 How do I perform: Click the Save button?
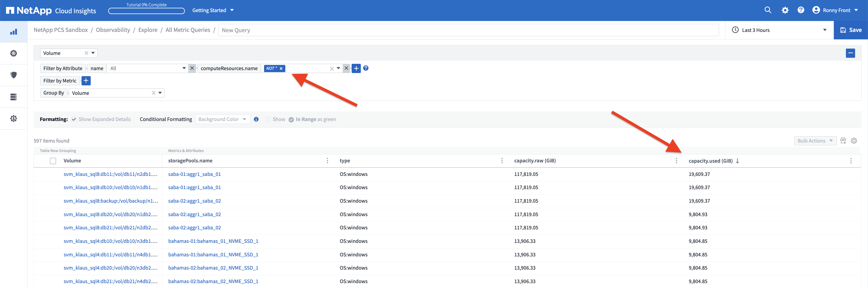click(x=850, y=30)
